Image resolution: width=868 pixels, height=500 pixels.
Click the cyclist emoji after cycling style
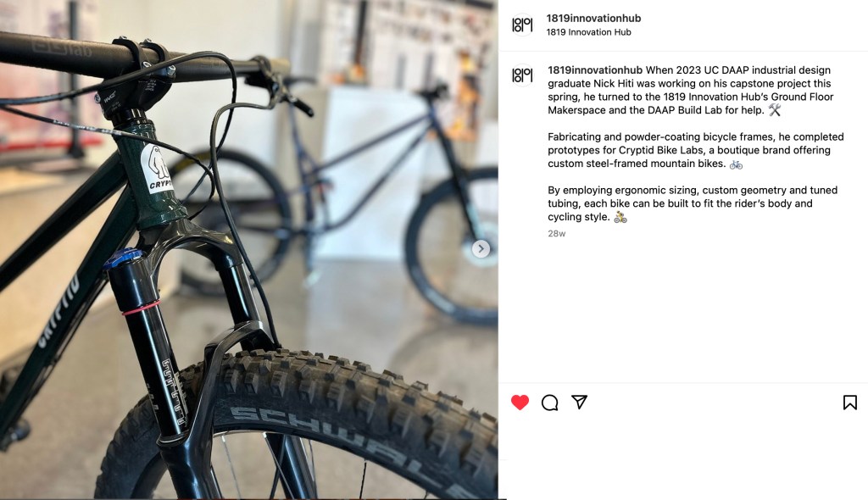coord(620,217)
